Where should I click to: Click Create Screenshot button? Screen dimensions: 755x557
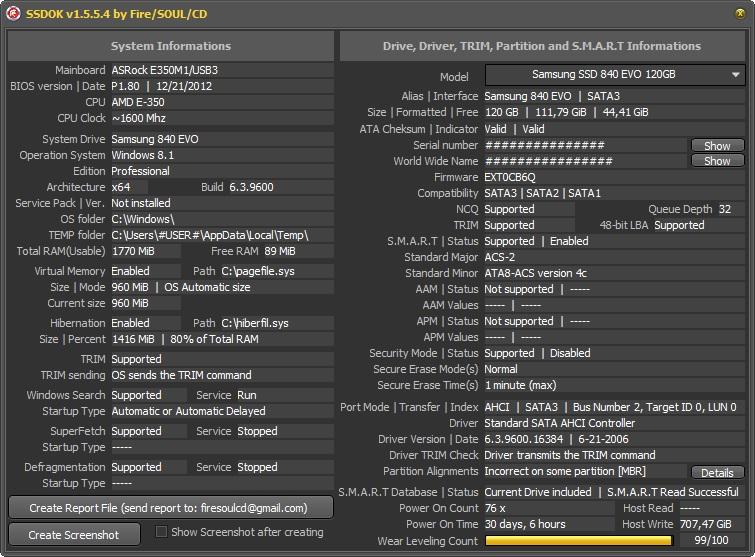tap(74, 535)
